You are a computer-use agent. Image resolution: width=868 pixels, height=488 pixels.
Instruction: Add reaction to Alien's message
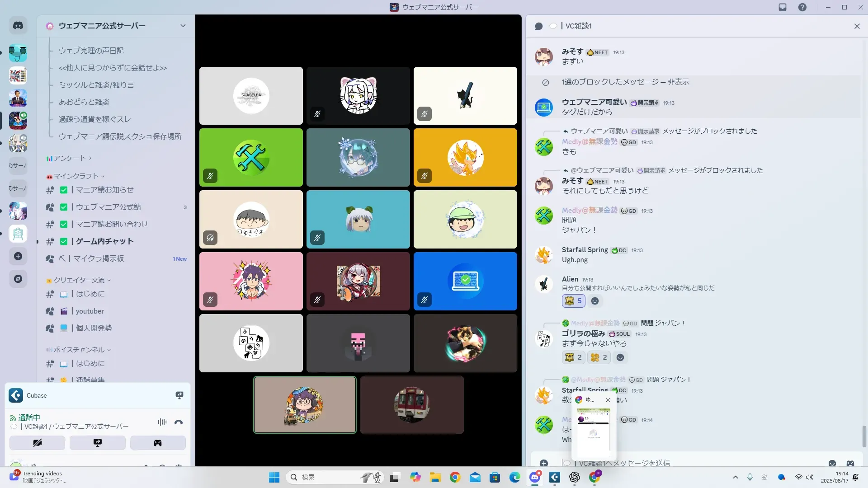[x=595, y=301]
